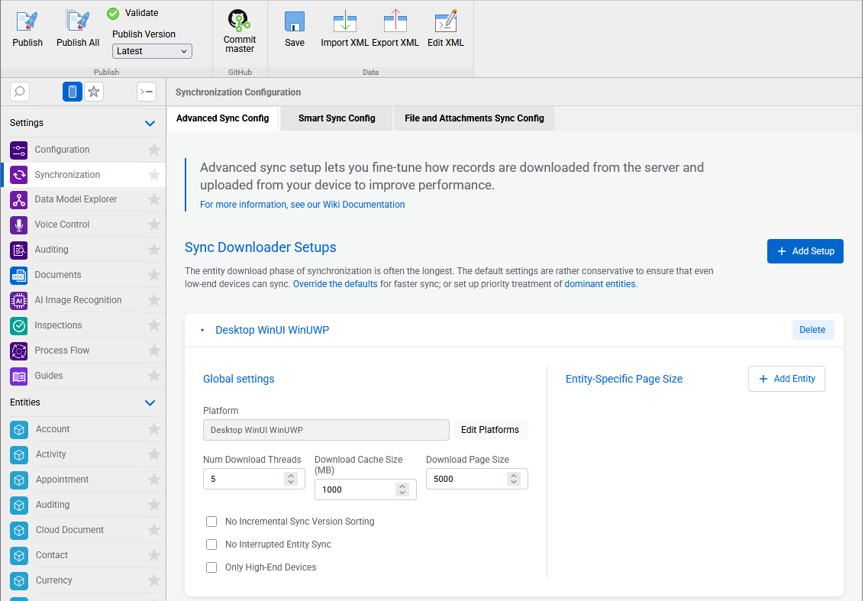Click the Edit Platforms button
Image resolution: width=868 pixels, height=601 pixels.
(x=490, y=430)
